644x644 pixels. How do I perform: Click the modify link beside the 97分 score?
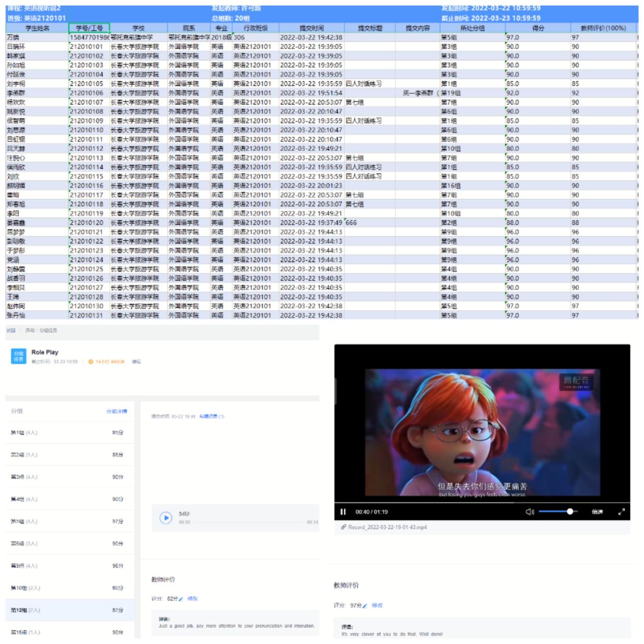point(377,606)
